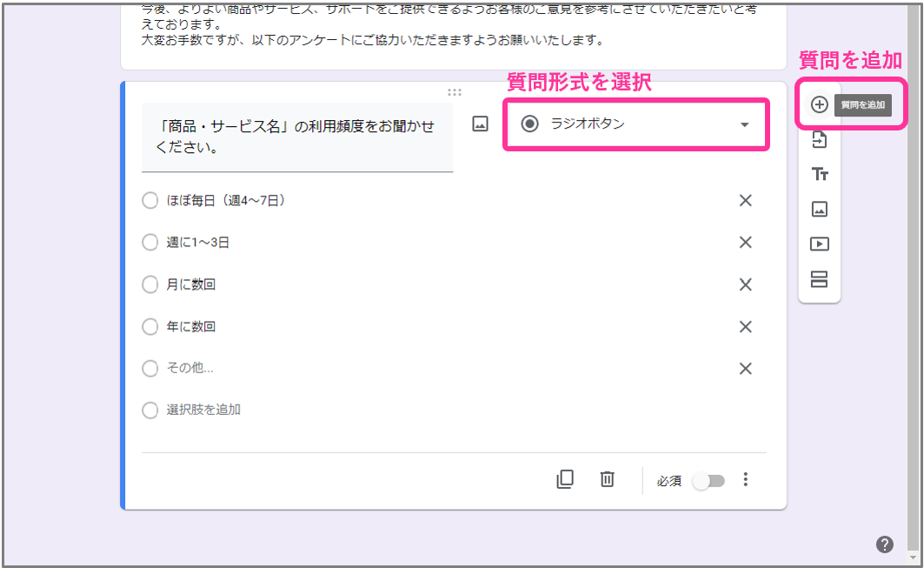Add a title and description block
The height and width of the screenshot is (568, 924).
pos(819,175)
